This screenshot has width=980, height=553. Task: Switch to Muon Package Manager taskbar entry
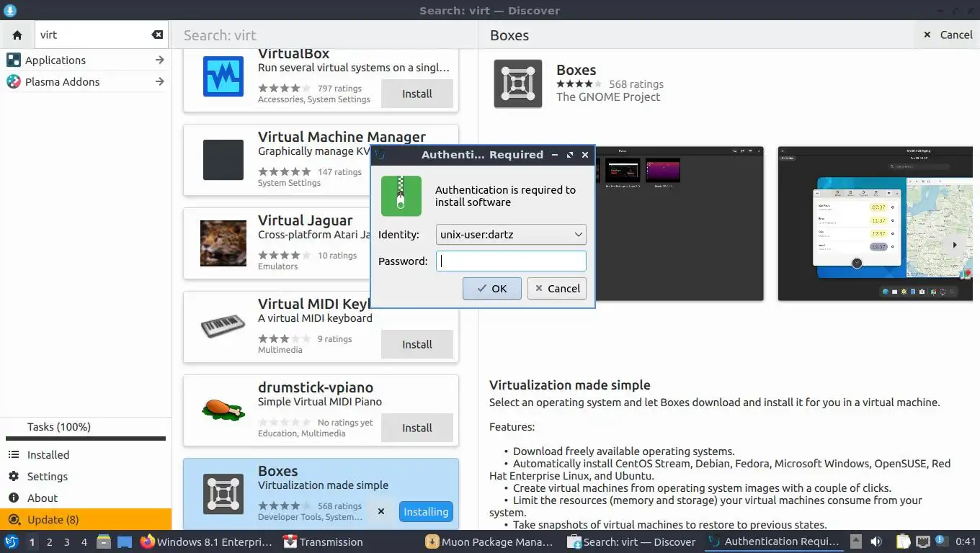click(x=490, y=541)
